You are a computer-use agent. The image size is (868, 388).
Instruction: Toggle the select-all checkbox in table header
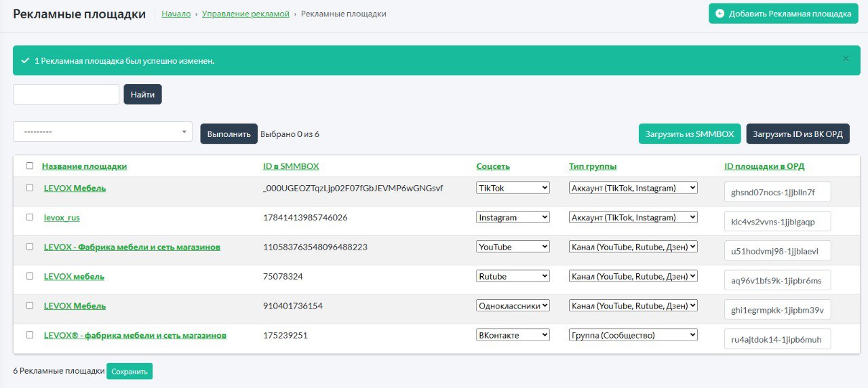[29, 166]
